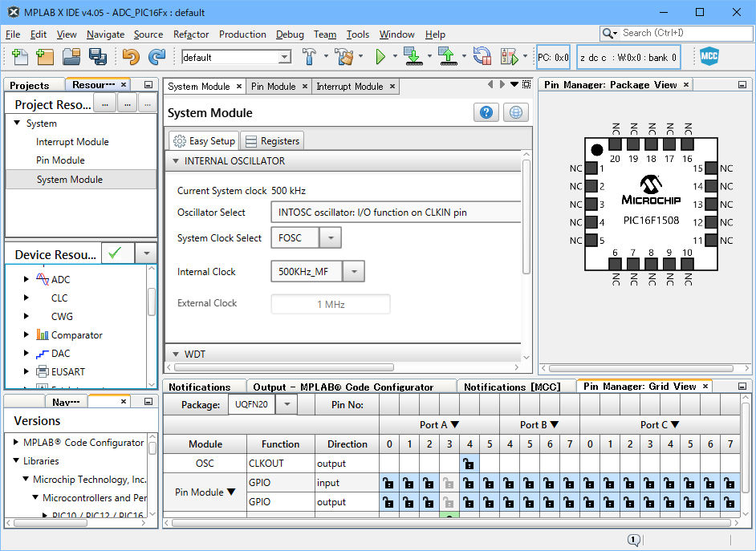Switch to the Registers view in System Module
Viewport: 756px width, 551px height.
pos(272,140)
